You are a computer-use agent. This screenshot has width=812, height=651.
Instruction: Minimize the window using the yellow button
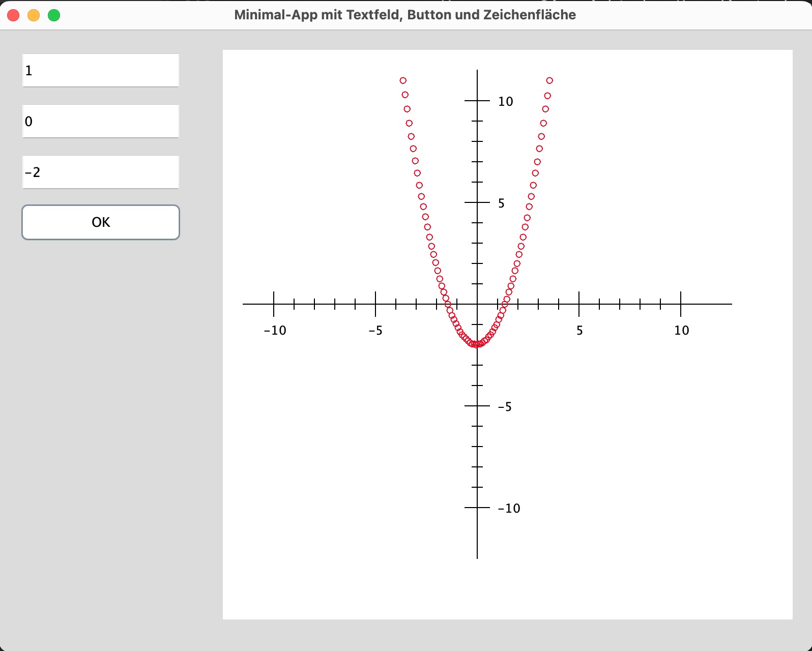coord(34,15)
